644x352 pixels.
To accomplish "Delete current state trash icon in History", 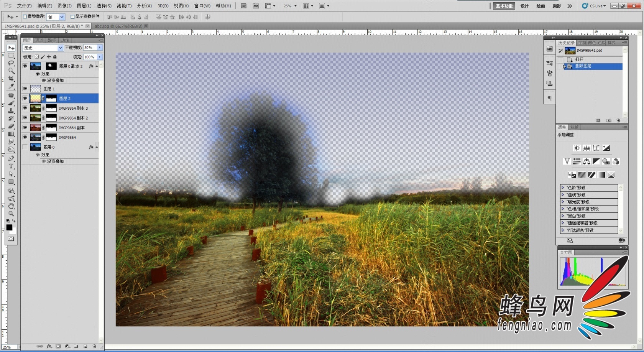I will [x=618, y=120].
